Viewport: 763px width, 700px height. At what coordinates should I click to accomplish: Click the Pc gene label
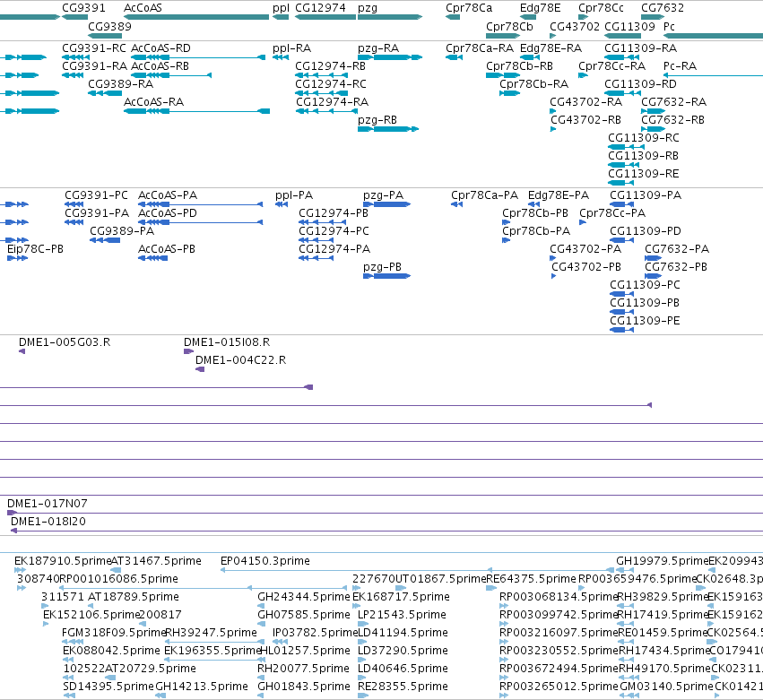[669, 26]
